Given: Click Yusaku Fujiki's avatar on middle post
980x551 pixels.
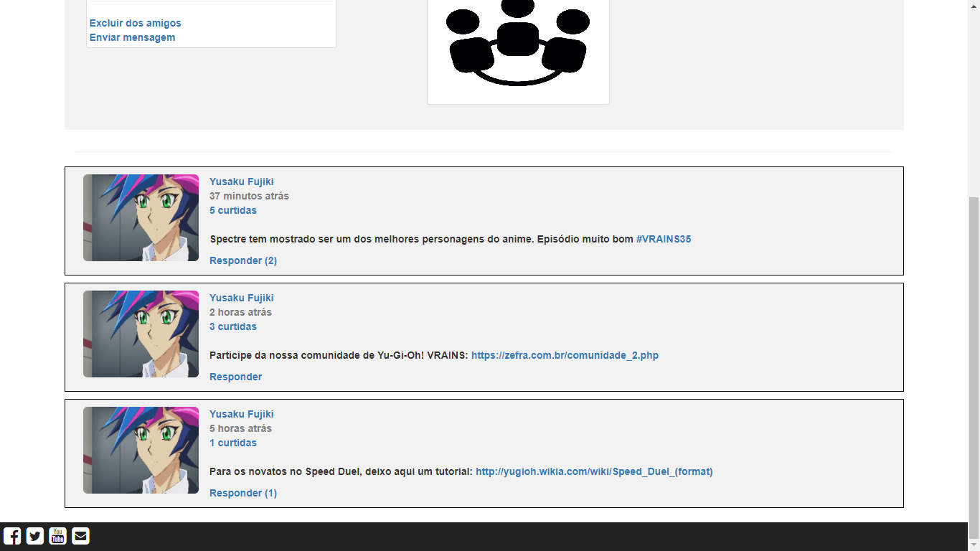Looking at the screenshot, I should (x=141, y=334).
